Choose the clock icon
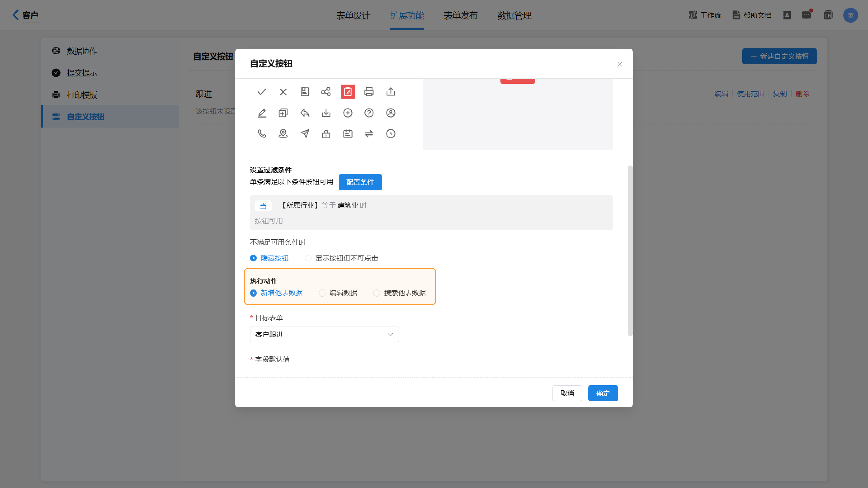The width and height of the screenshot is (868, 488). [x=391, y=134]
